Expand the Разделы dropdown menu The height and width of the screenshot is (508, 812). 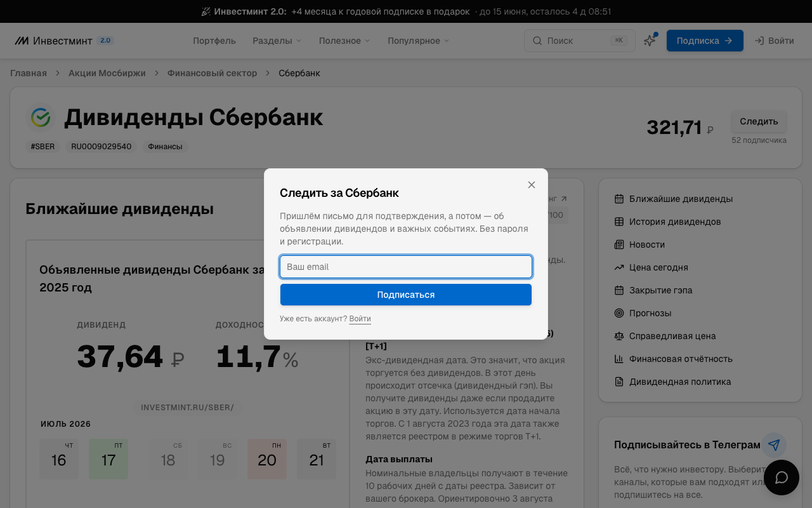[x=277, y=41]
